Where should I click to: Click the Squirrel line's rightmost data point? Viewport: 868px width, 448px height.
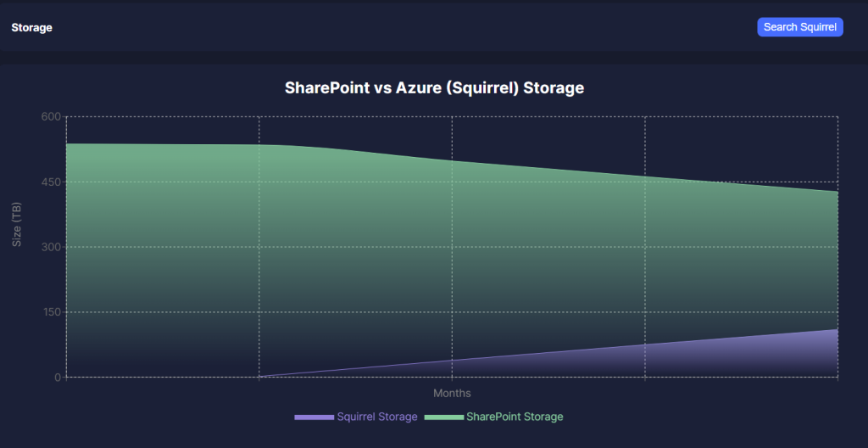(x=837, y=329)
